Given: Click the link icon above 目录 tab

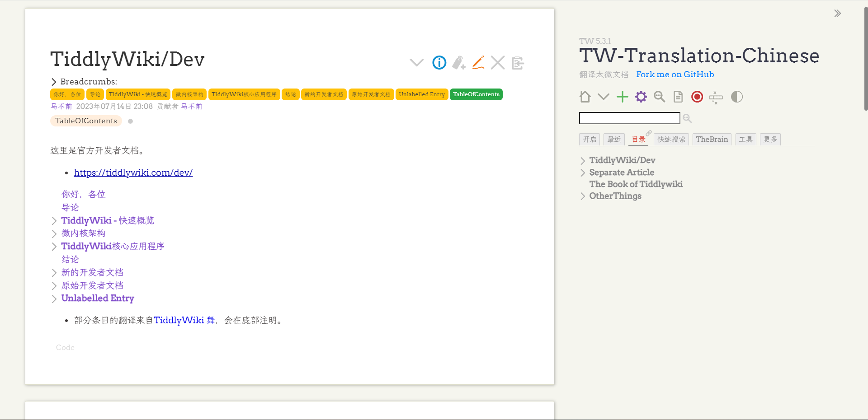Looking at the screenshot, I should pos(649,133).
